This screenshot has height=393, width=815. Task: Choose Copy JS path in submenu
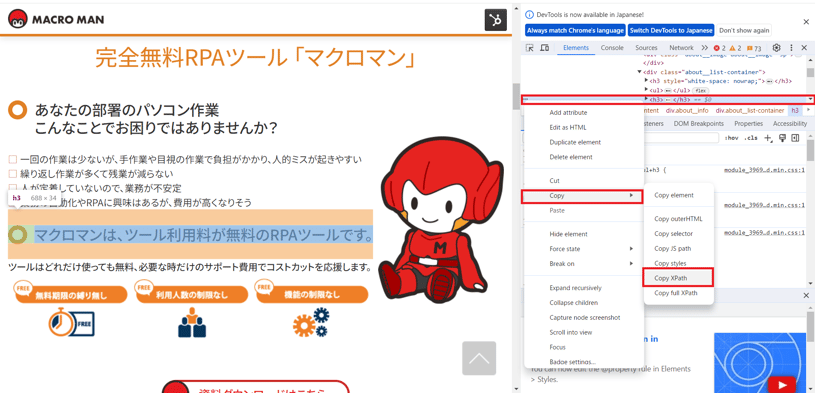tap(679, 248)
